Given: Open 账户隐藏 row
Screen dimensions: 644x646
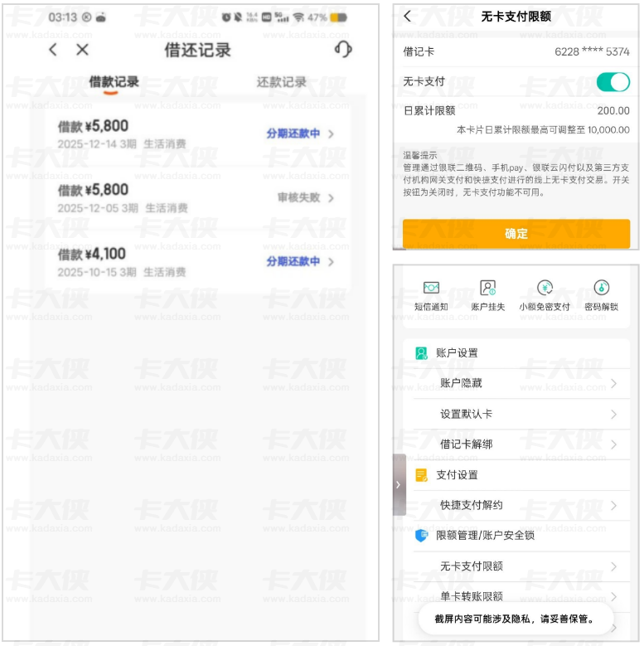Looking at the screenshot, I should 521,384.
